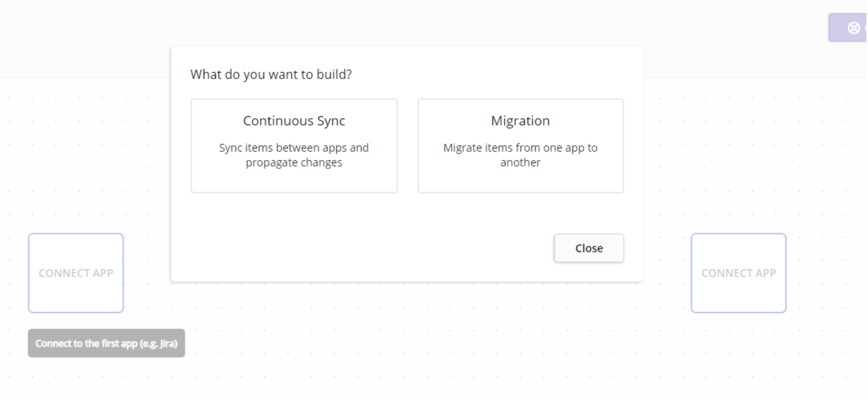
Task: Click the right CONNECT APP placeholder
Action: point(738,273)
